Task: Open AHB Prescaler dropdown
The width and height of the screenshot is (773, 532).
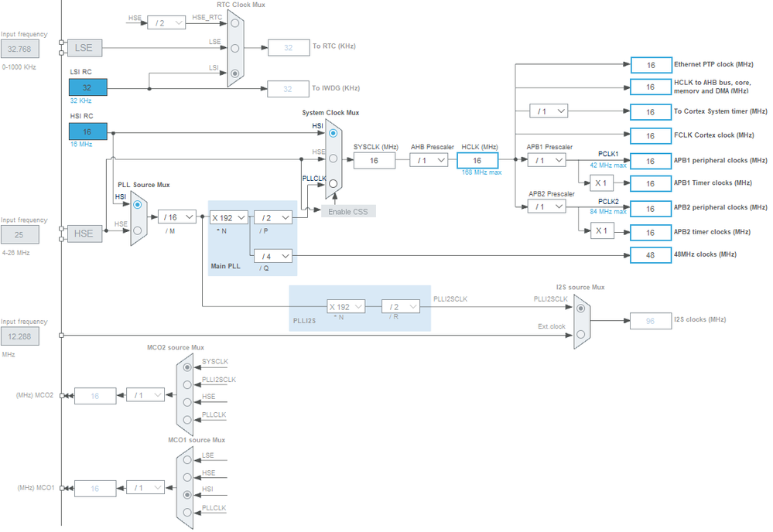Action: click(x=429, y=160)
